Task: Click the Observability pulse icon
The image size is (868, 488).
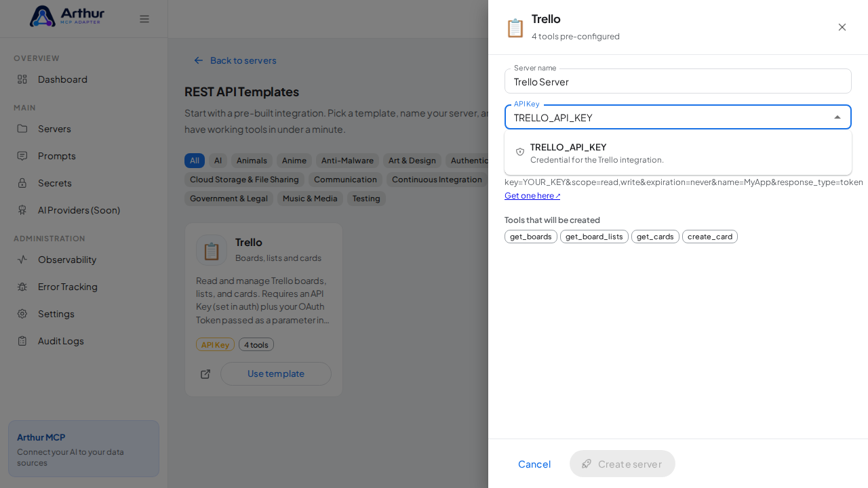Action: (22, 260)
